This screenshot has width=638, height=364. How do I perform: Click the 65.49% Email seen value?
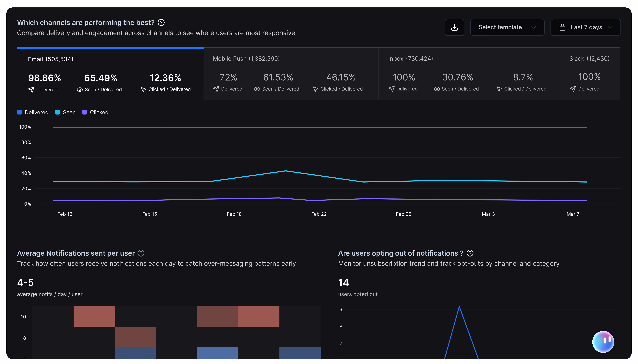point(100,78)
